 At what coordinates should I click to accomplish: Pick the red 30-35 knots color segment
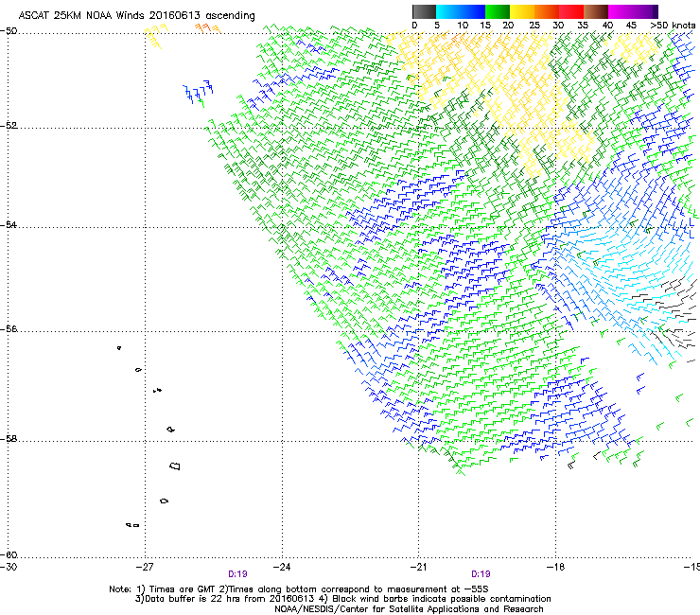tap(571, 11)
